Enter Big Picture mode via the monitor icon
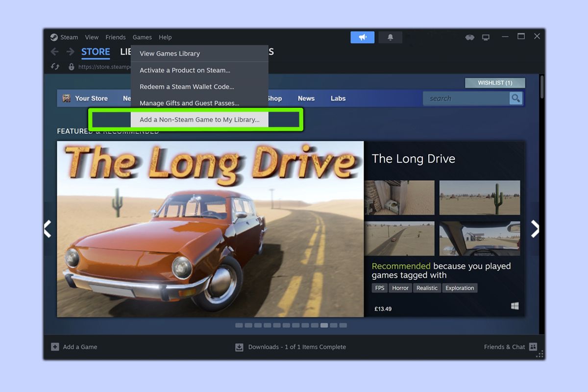Viewport: 588px width, 392px height. click(486, 37)
